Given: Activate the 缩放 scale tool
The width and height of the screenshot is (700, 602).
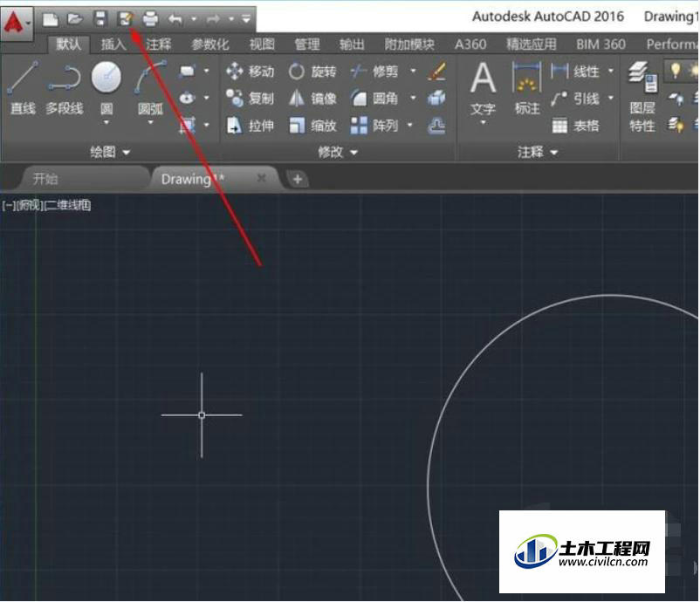Looking at the screenshot, I should coord(312,126).
